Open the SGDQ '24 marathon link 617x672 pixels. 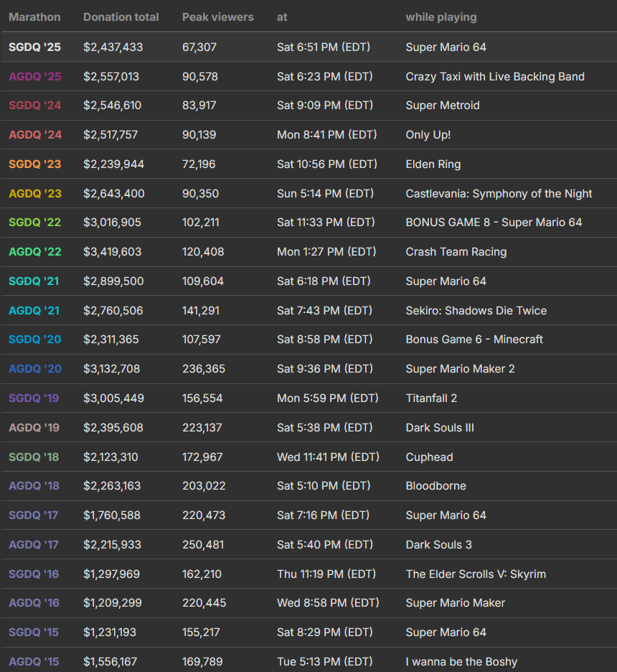(35, 106)
